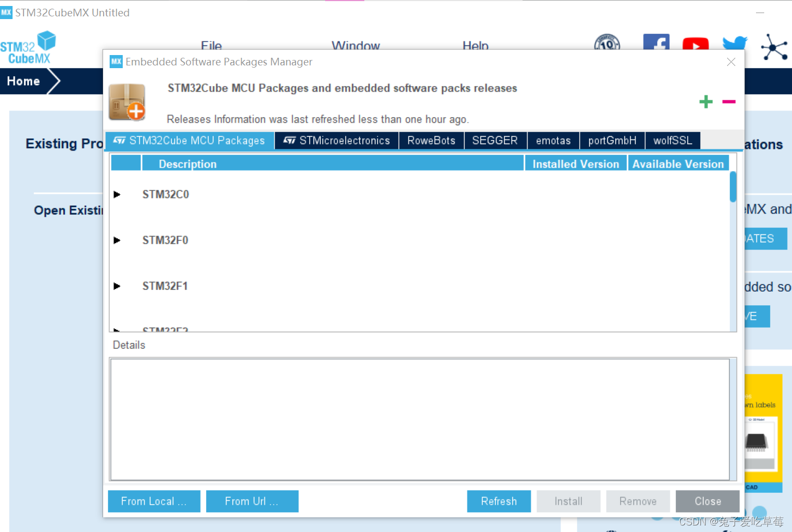Click the Home breadcrumb in main window
This screenshot has height=532, width=792.
coord(23,81)
